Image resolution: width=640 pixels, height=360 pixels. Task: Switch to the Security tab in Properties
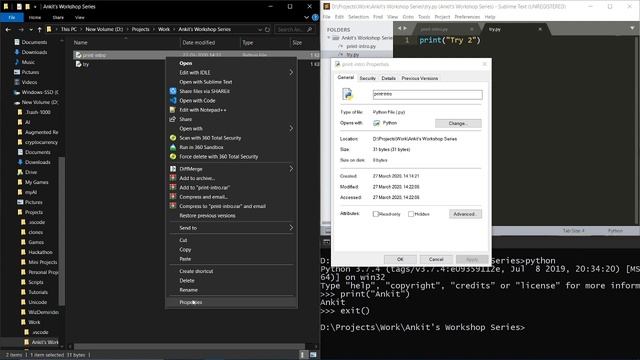point(367,78)
